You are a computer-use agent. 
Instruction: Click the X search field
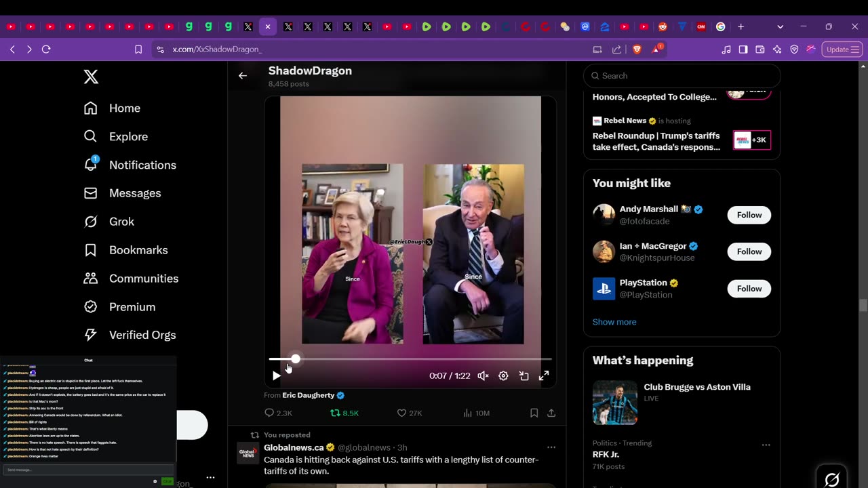pyautogui.click(x=682, y=76)
